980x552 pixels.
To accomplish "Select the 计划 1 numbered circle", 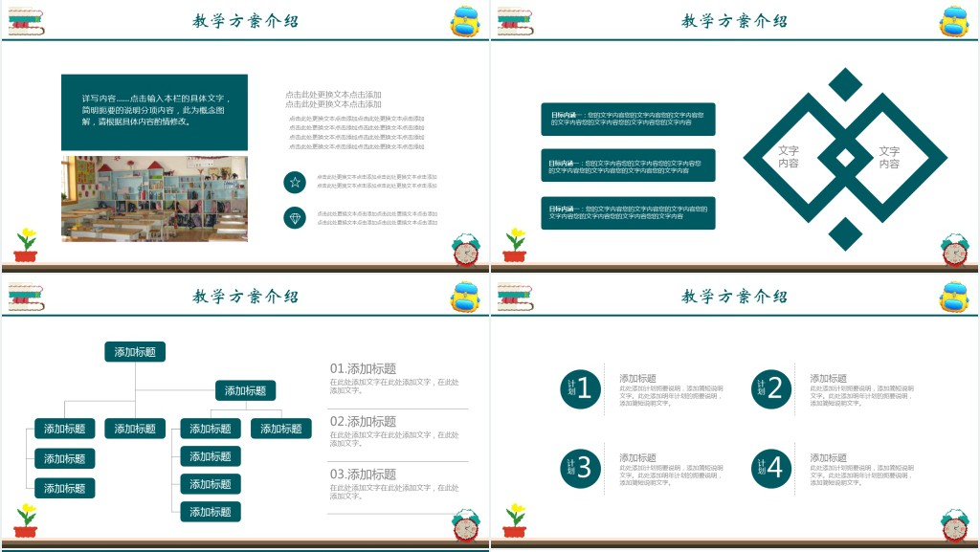I will [x=581, y=388].
